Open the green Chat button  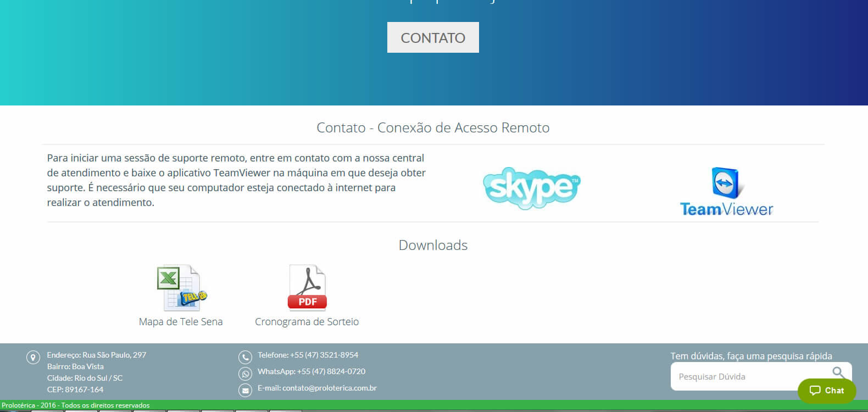tap(827, 391)
